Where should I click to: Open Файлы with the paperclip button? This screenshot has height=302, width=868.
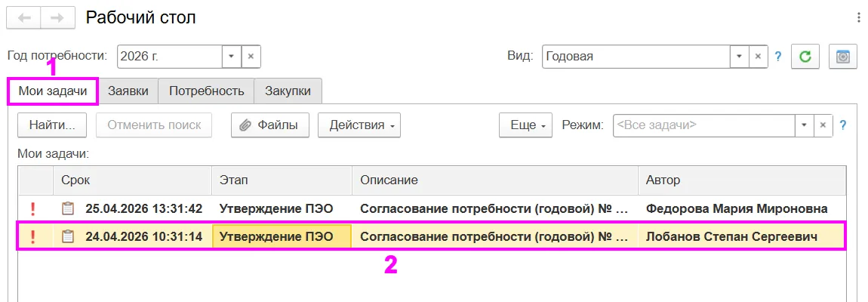(x=270, y=125)
